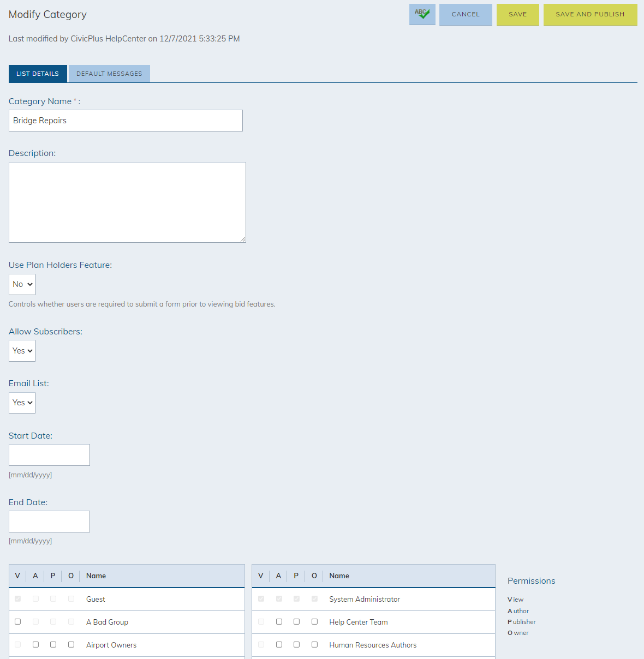Toggle Owner checkbox for Human Resources Authors

point(314,645)
